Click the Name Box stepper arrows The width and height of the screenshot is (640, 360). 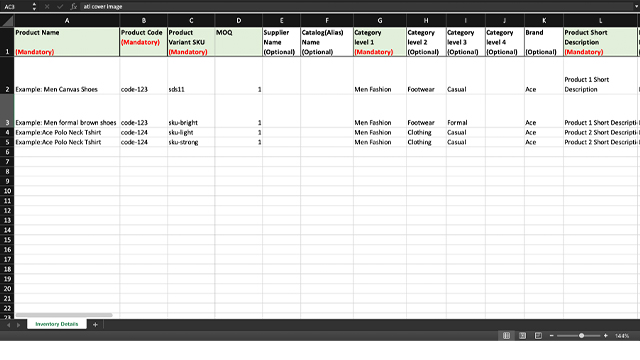point(34,7)
